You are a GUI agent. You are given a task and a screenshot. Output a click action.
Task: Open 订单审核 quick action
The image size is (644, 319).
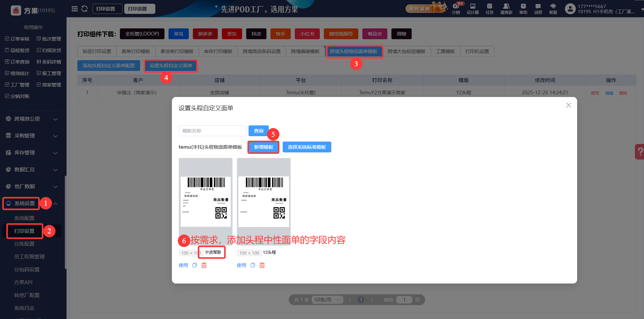coord(17,39)
